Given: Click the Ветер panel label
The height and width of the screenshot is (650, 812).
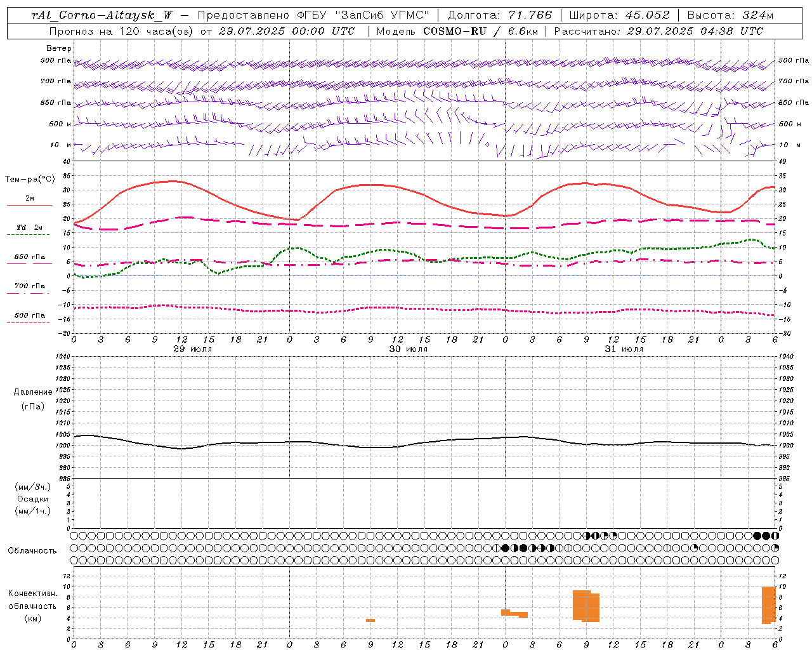Looking at the screenshot, I should (59, 48).
